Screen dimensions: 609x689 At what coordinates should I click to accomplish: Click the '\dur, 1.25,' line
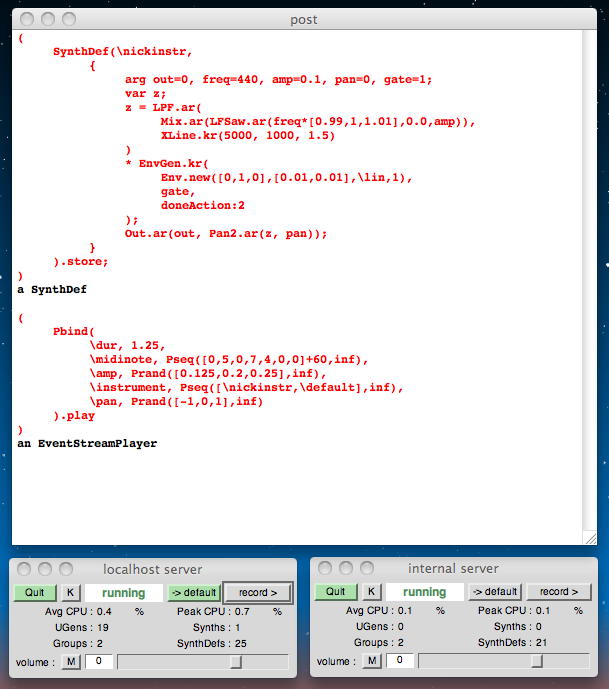tap(127, 346)
